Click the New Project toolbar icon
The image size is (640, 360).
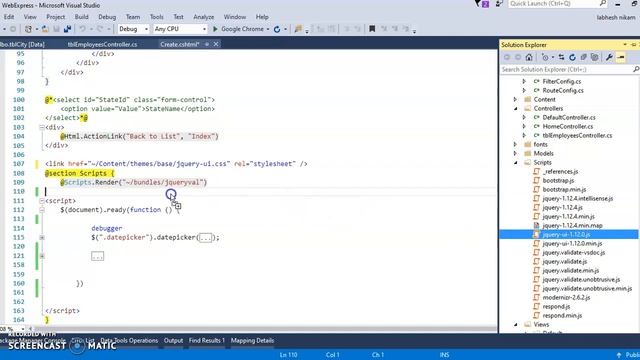pyautogui.click(x=28, y=29)
